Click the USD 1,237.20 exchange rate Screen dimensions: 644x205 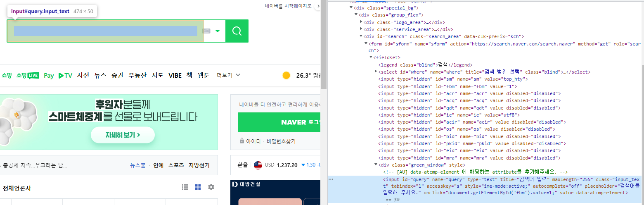[281, 165]
